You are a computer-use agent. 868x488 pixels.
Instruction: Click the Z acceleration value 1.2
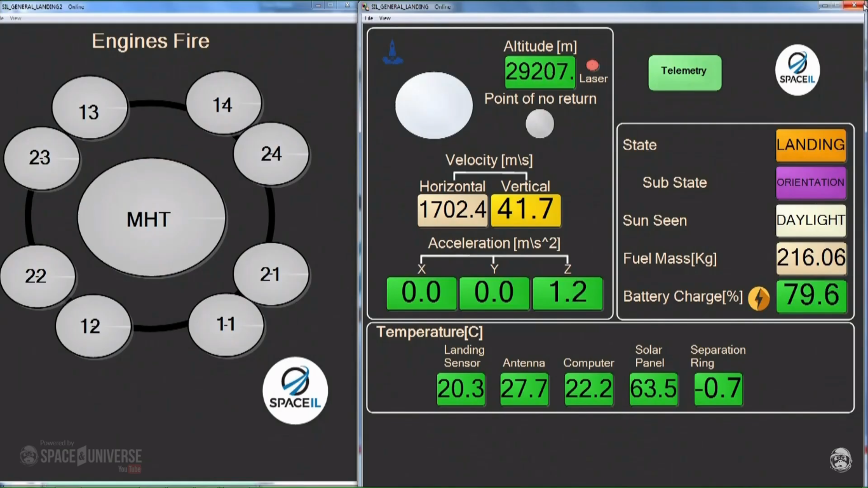[567, 294]
